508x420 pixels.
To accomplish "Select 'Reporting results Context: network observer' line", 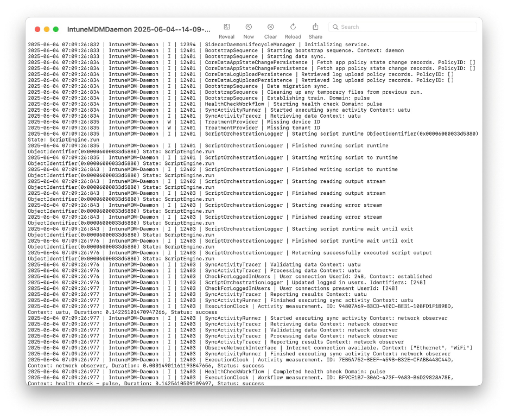I will coord(216,342).
